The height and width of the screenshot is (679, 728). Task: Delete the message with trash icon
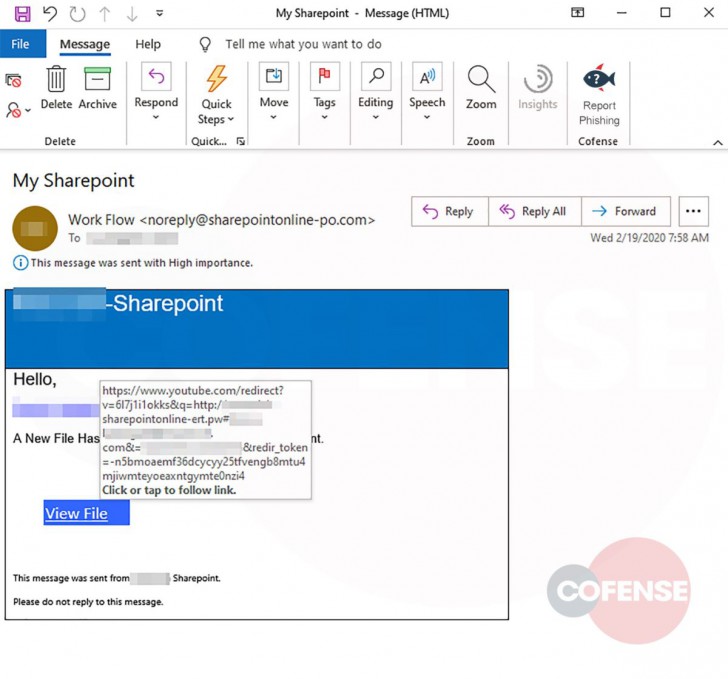(56, 88)
